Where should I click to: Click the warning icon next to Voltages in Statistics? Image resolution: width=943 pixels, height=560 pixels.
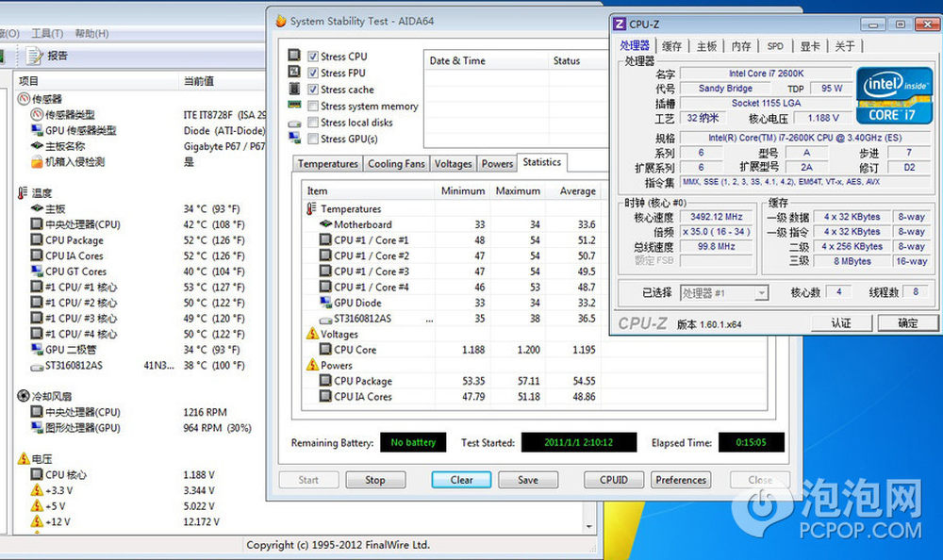tap(312, 333)
